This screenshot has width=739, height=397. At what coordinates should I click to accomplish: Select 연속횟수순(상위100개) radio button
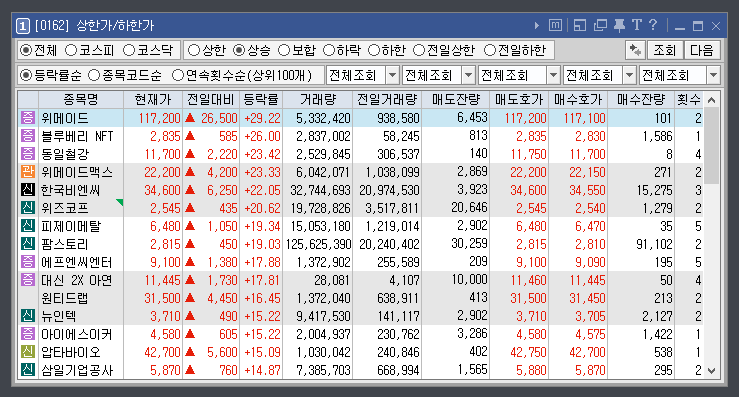[x=178, y=75]
